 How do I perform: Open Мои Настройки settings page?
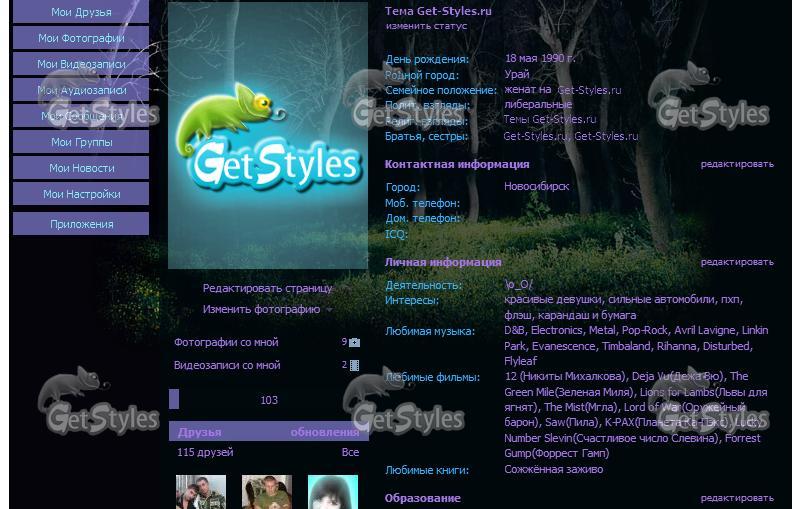(81, 194)
